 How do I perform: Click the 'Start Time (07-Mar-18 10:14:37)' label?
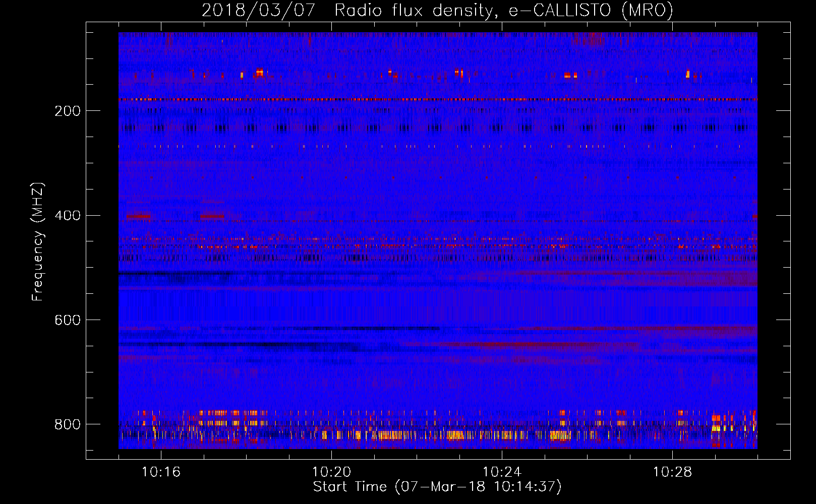point(437,487)
